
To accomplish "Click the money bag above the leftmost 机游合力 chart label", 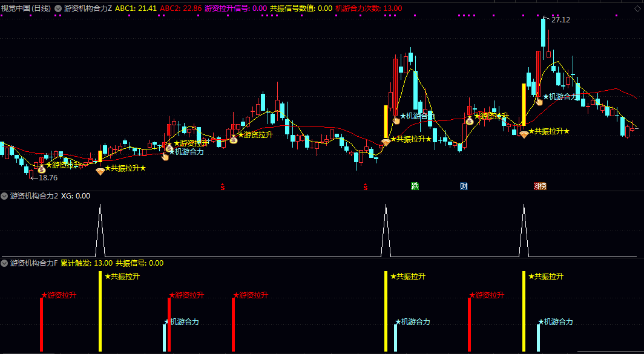I will point(169,148).
